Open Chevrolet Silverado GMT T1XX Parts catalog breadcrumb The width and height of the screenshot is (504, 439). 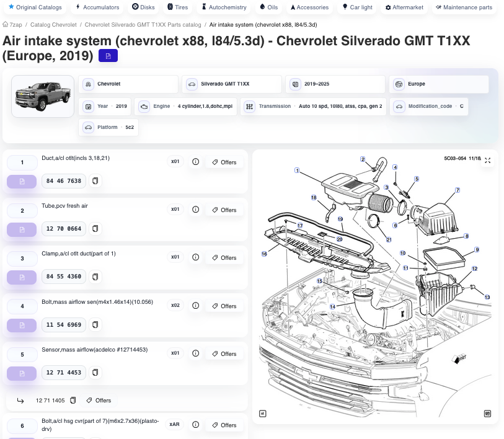coord(143,24)
